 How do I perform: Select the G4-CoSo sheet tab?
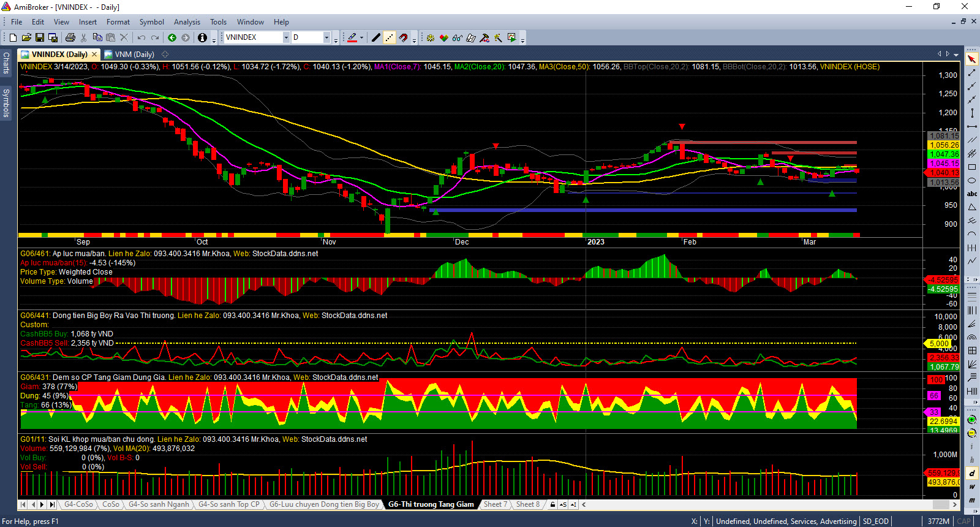(78, 504)
